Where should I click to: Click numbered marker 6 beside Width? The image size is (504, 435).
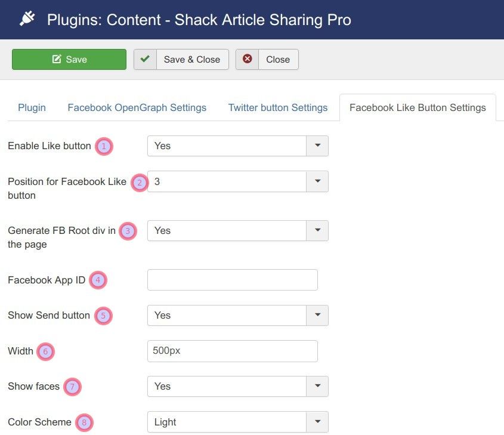coord(45,351)
